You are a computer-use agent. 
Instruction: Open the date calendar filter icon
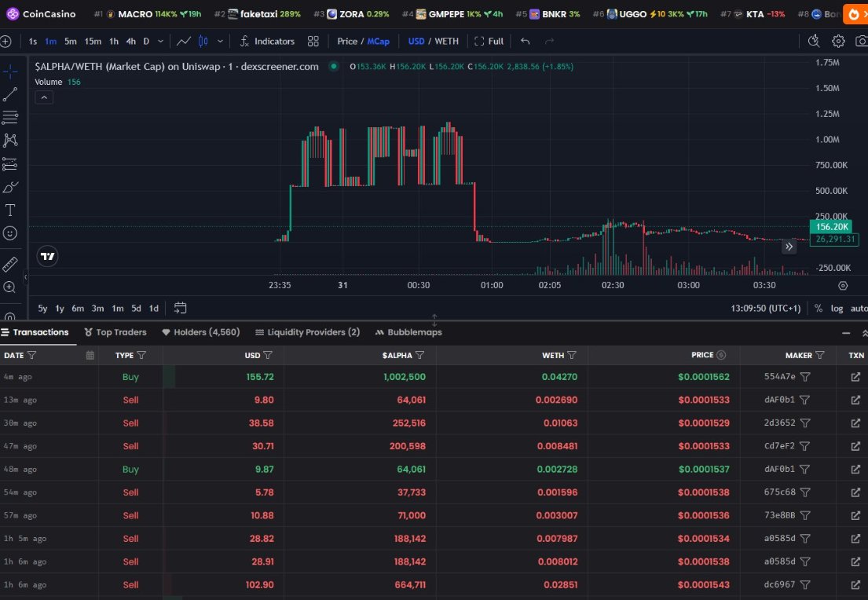(x=90, y=355)
